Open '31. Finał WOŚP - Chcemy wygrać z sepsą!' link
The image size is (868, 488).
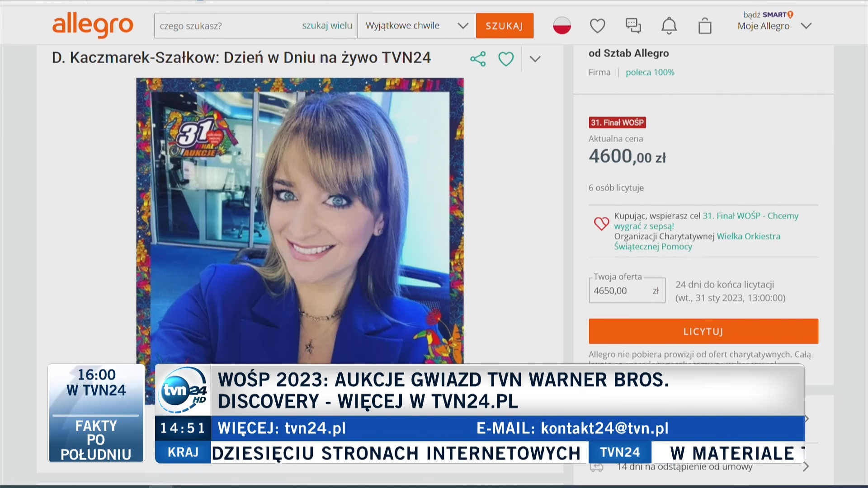[706, 221]
